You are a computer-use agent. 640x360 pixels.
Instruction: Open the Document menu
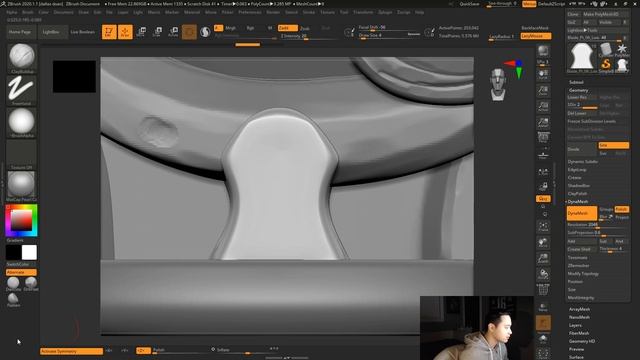pyautogui.click(x=63, y=12)
